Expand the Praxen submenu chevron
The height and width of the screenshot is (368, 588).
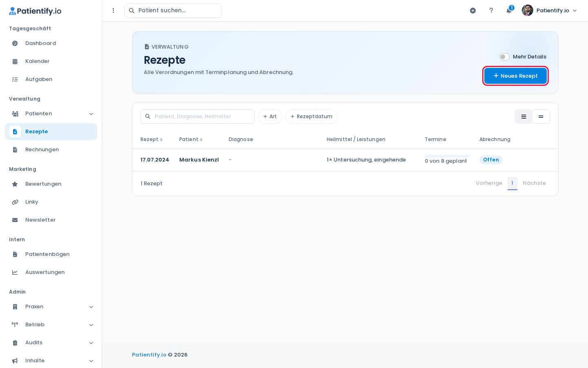(x=91, y=307)
